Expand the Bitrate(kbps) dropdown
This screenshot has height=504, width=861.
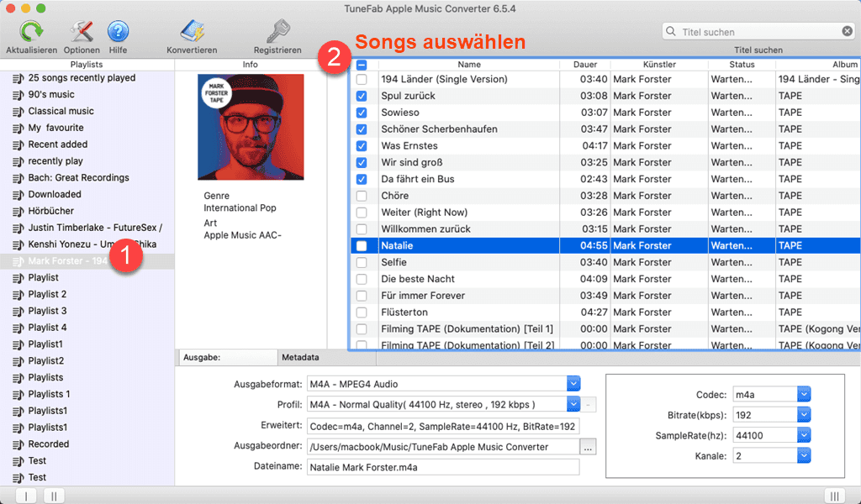coord(804,415)
